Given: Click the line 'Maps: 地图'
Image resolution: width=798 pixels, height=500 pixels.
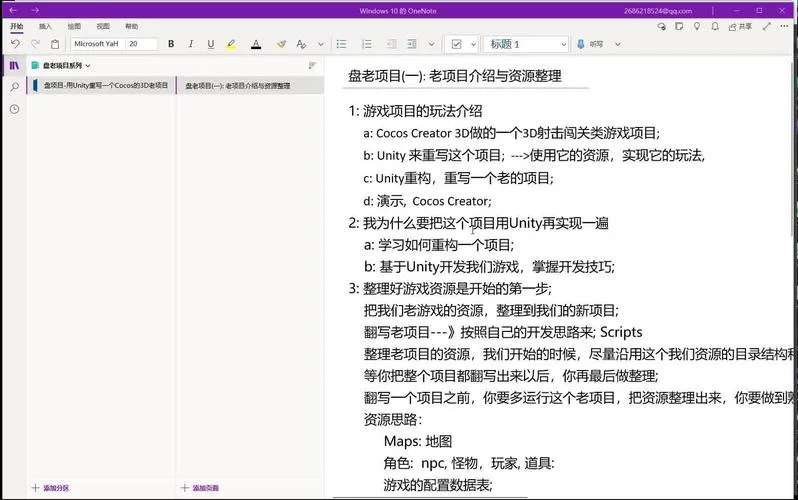Looking at the screenshot, I should 418,441.
